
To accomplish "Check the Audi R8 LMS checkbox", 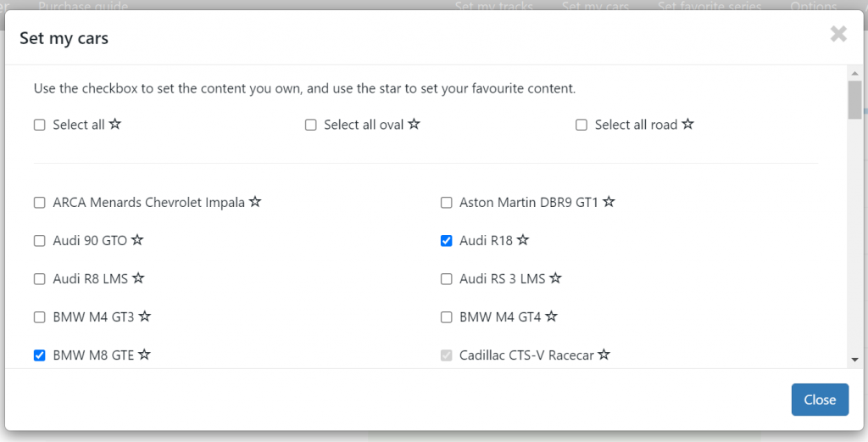I will click(39, 279).
